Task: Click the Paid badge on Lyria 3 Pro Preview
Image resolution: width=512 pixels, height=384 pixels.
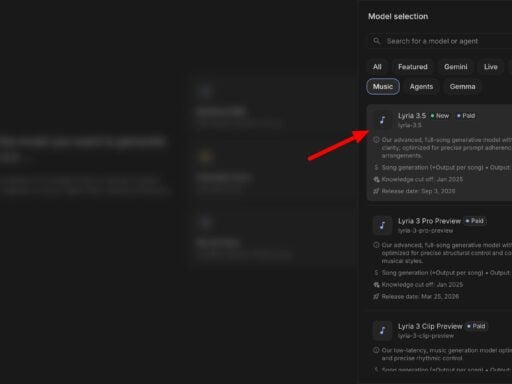Action: [475, 221]
